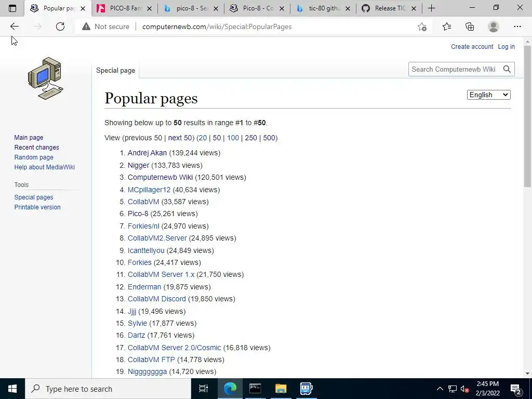Image resolution: width=532 pixels, height=399 pixels.
Task: Open the MCpillager12 page link
Action: click(x=149, y=190)
